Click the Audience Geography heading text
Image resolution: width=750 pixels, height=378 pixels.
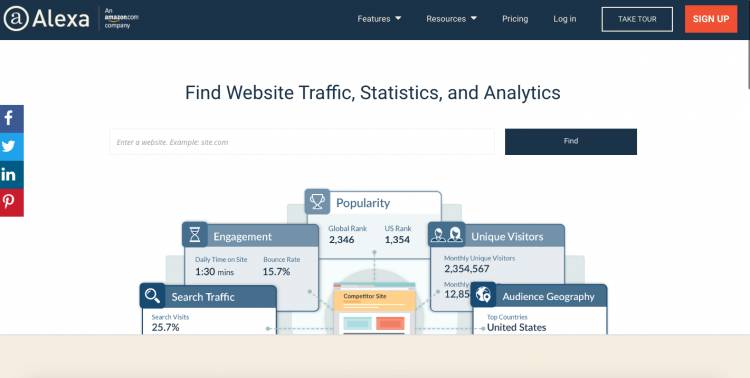(x=548, y=297)
